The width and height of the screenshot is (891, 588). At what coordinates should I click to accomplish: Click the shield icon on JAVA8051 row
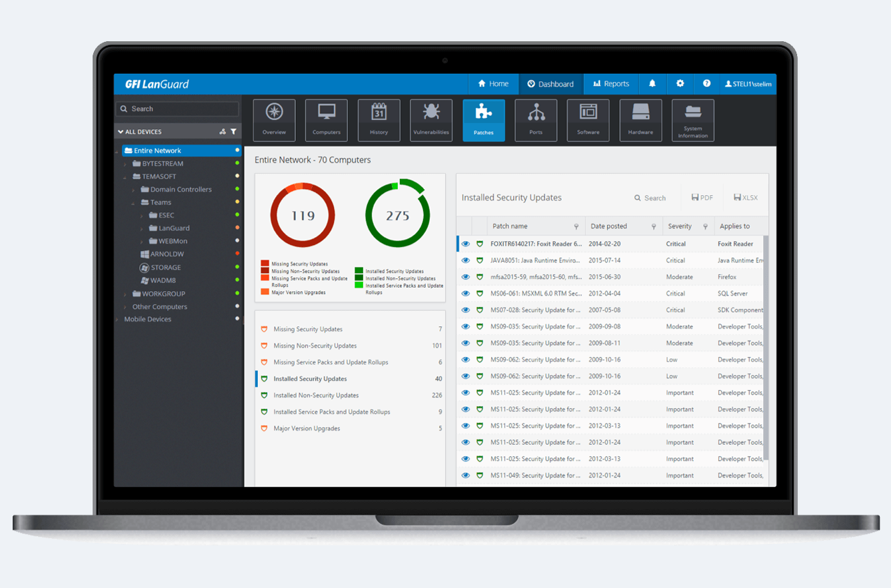coord(479,260)
